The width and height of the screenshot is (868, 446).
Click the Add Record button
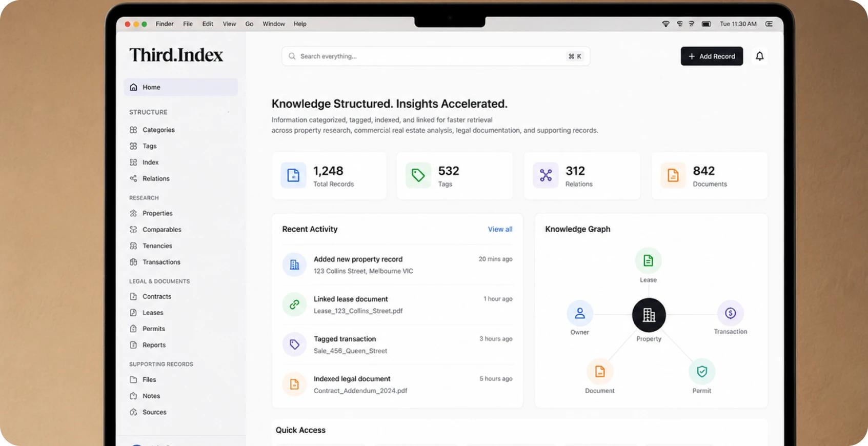point(712,56)
